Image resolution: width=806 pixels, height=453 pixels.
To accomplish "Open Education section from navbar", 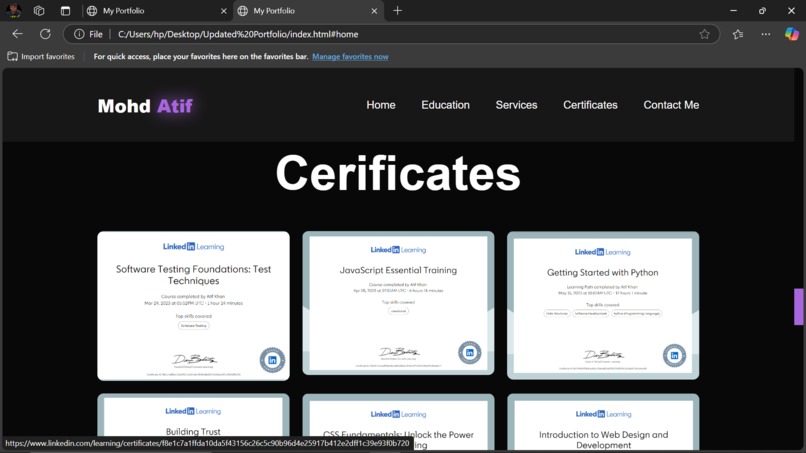I will [445, 105].
